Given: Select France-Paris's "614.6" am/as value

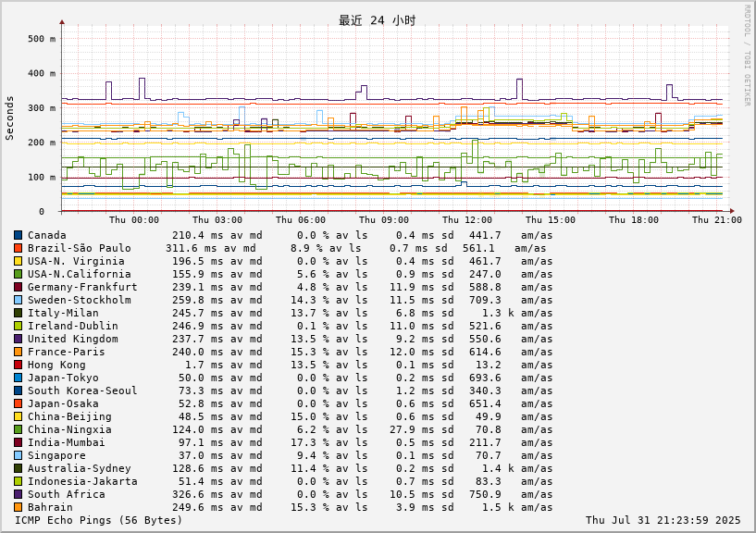Looking at the screenshot, I should 485,353.
